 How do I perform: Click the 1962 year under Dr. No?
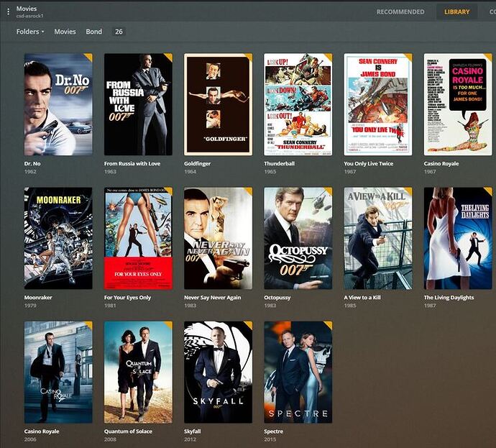[30, 172]
